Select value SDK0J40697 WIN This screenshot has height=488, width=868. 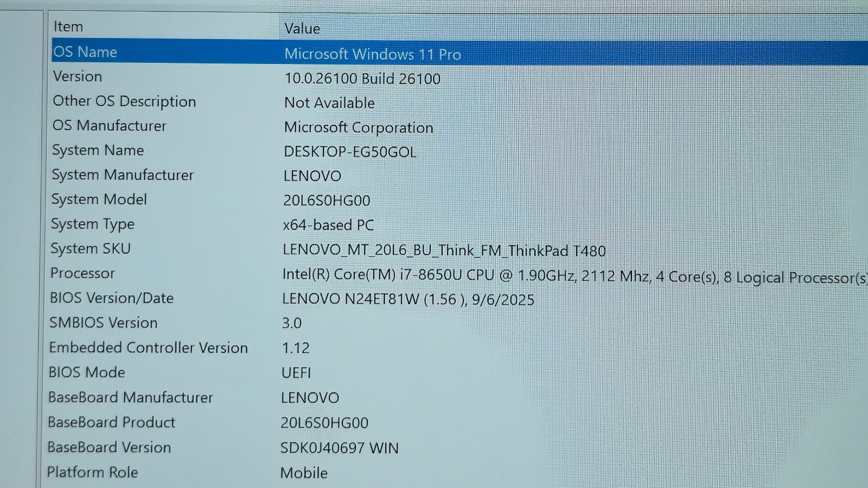click(x=340, y=448)
